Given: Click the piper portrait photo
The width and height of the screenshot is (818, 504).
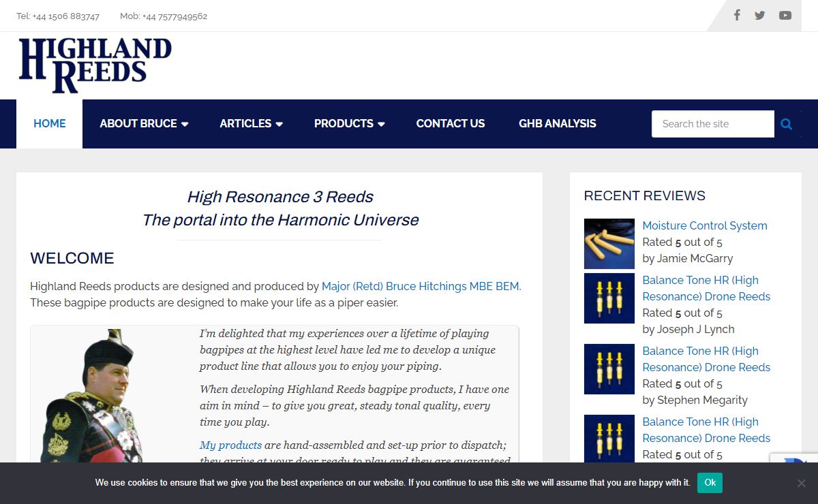Looking at the screenshot, I should click(92, 396).
